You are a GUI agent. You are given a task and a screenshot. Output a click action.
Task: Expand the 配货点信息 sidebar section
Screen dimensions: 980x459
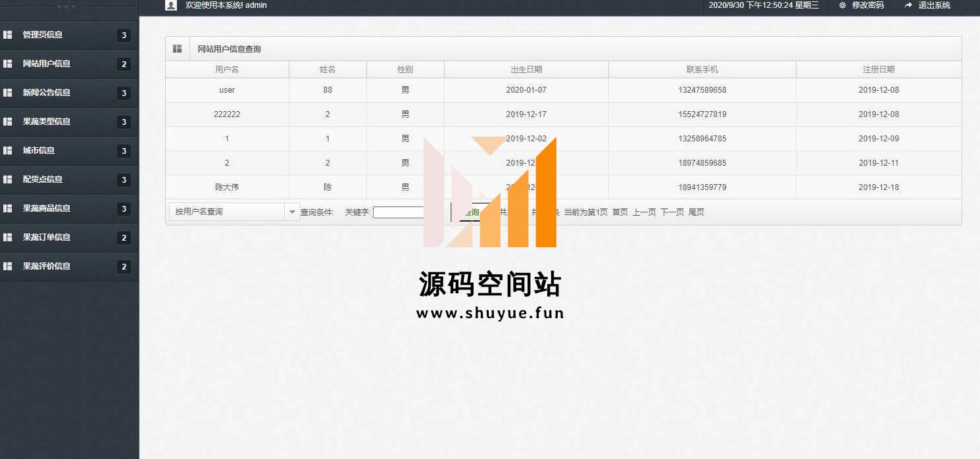pos(42,180)
